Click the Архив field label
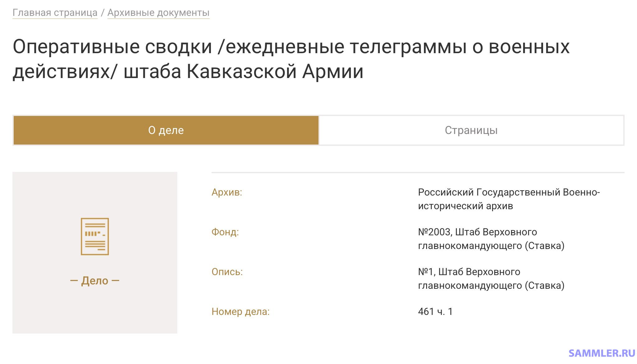This screenshot has height=364, width=637. 227,192
